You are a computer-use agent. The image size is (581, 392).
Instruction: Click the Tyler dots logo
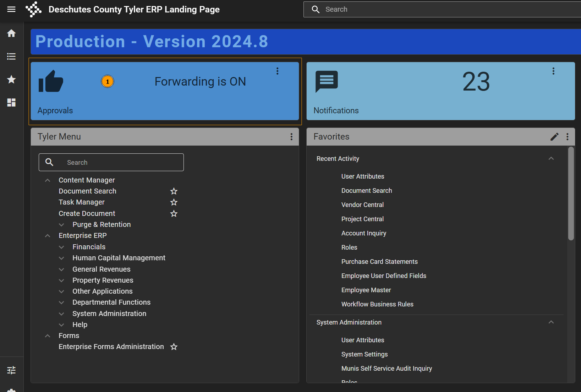click(33, 9)
